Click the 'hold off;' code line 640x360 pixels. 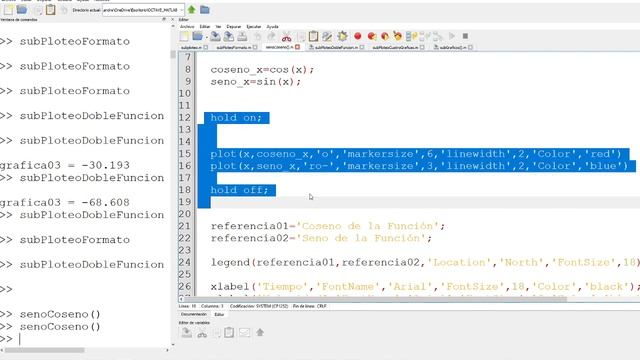(x=240, y=190)
